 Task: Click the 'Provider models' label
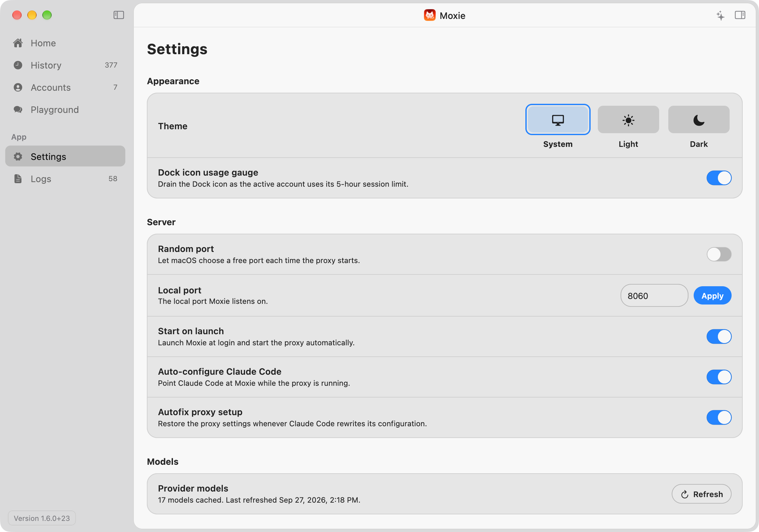point(193,488)
